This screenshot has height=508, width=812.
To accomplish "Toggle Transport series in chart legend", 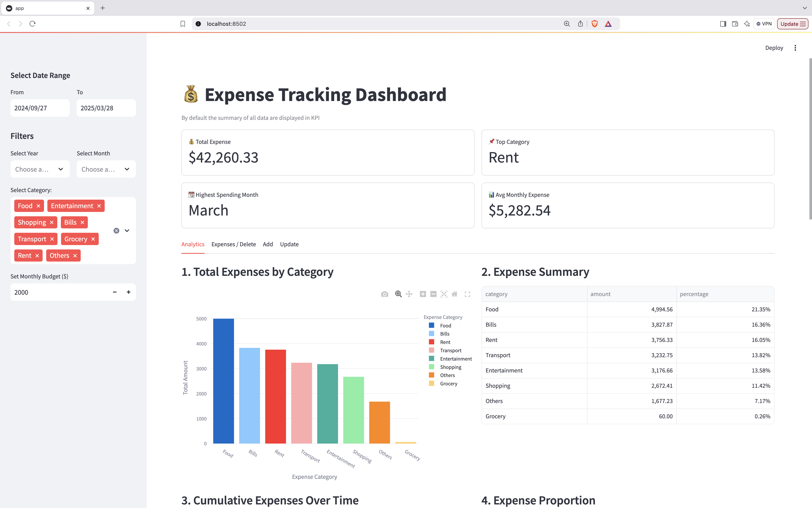I will pos(446,350).
